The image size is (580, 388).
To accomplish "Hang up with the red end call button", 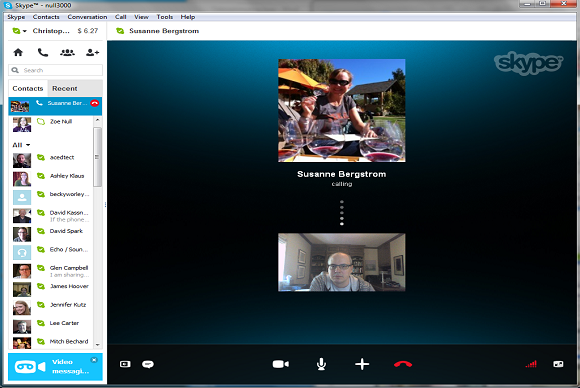I will click(403, 364).
